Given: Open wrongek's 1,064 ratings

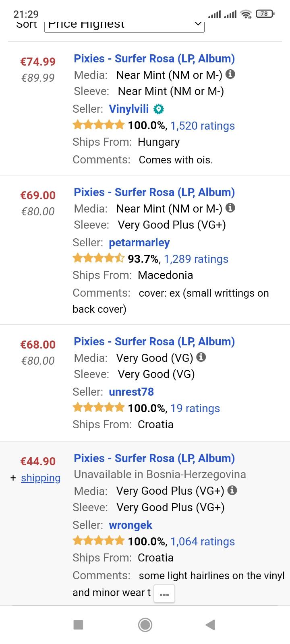Looking at the screenshot, I should pos(203,541).
